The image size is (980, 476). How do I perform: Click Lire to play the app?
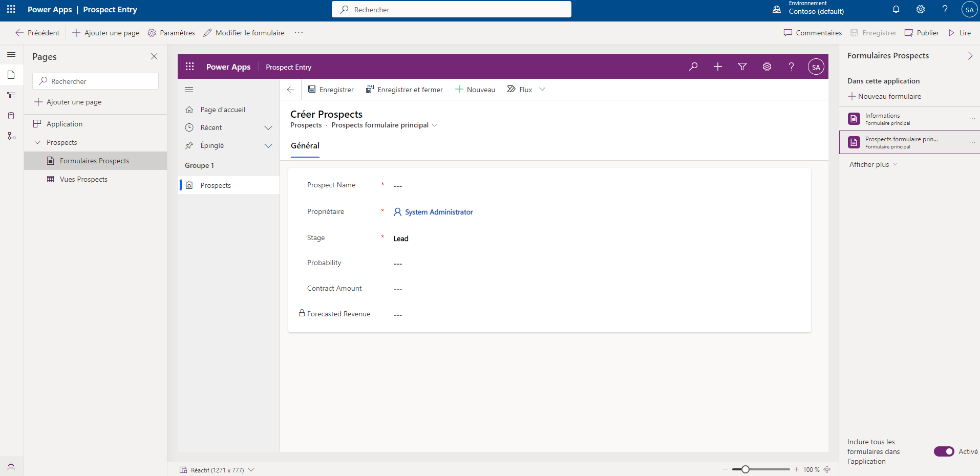(960, 33)
